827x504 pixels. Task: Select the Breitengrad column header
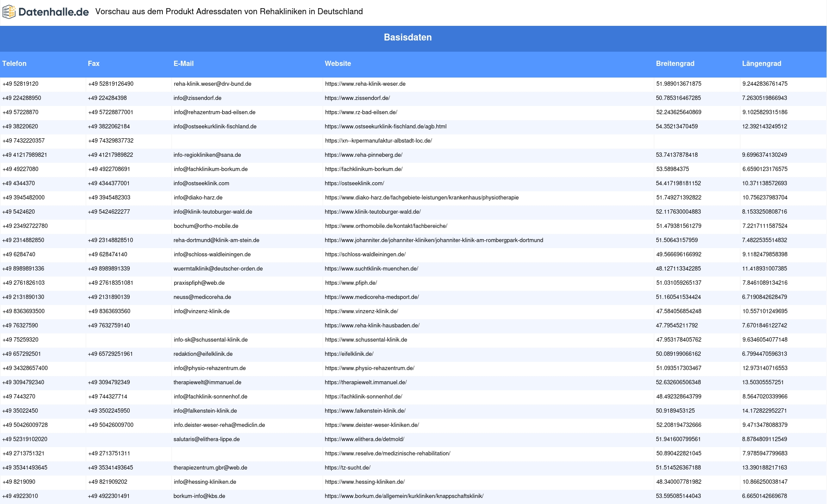pos(675,64)
